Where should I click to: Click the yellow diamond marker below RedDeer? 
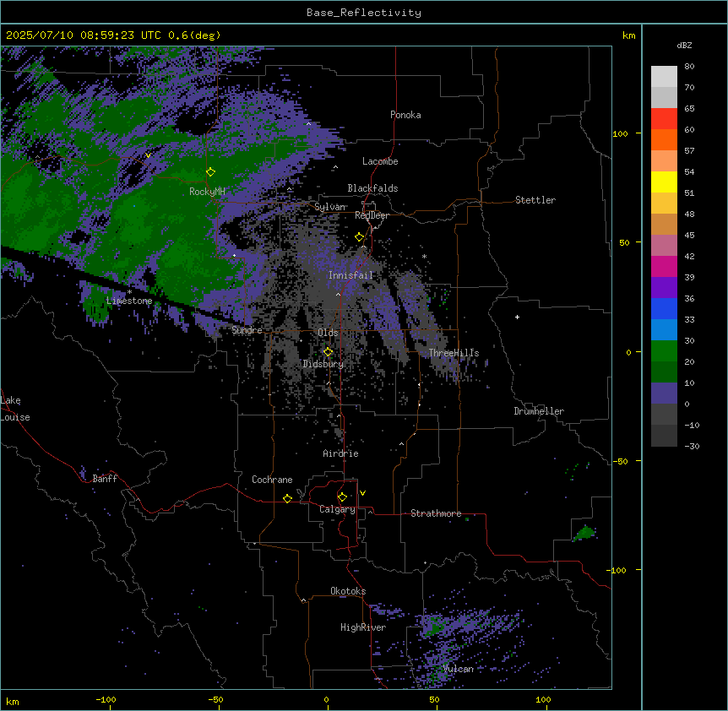click(360, 237)
